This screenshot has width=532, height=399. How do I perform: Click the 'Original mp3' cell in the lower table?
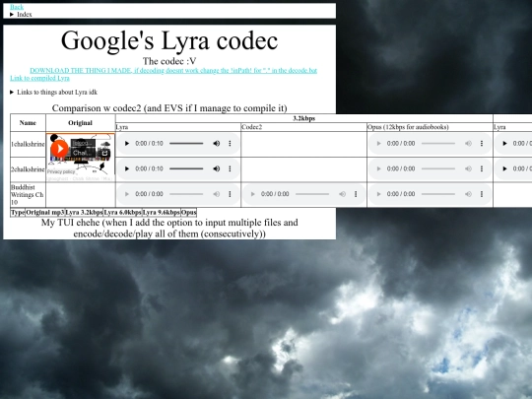coord(45,213)
